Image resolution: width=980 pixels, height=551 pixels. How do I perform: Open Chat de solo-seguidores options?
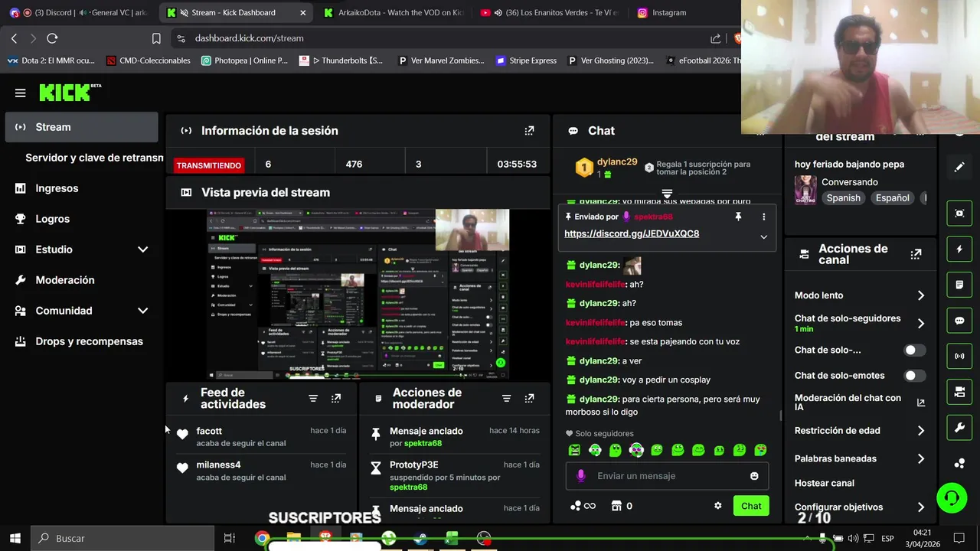pos(860,323)
